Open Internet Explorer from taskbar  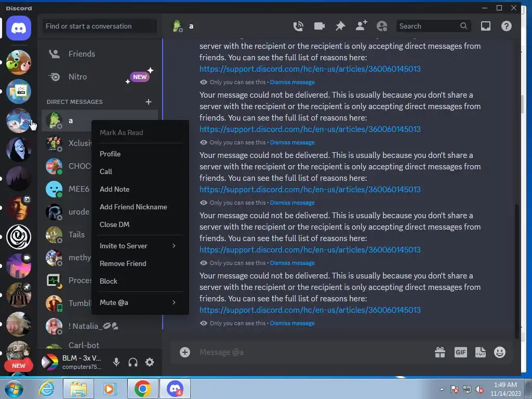tap(46, 388)
